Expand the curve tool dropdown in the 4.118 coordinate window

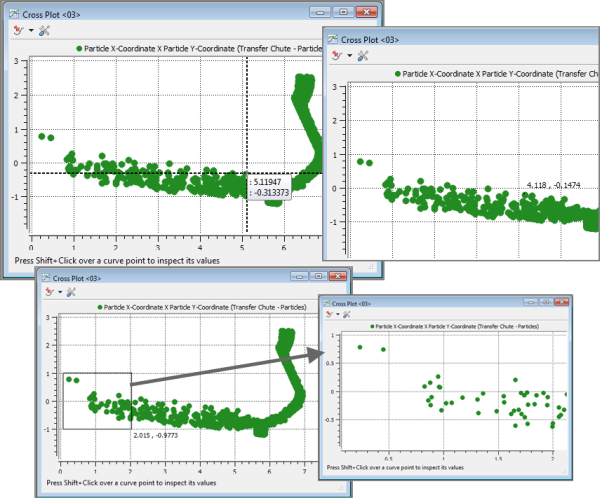coord(349,56)
